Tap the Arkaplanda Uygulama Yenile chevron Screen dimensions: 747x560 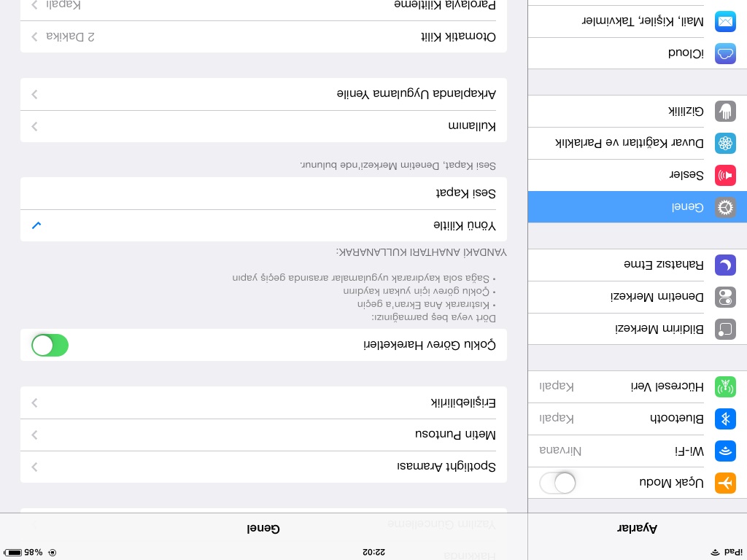34,94
